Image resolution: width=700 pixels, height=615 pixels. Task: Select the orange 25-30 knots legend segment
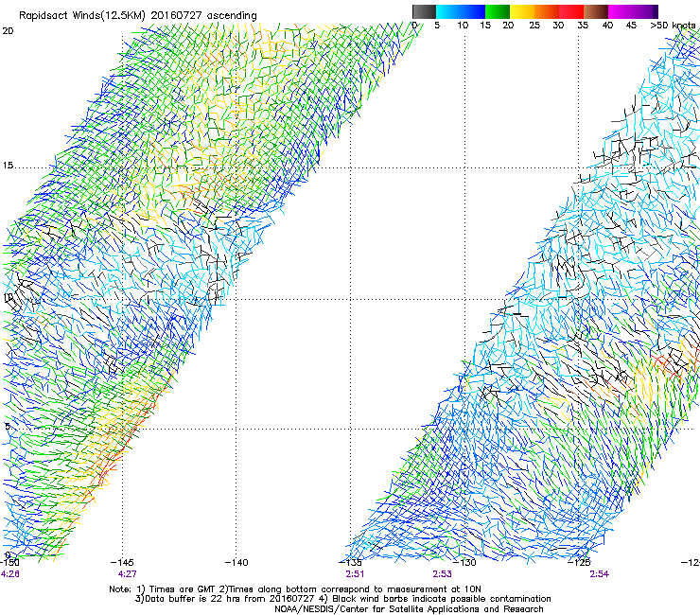(x=547, y=11)
